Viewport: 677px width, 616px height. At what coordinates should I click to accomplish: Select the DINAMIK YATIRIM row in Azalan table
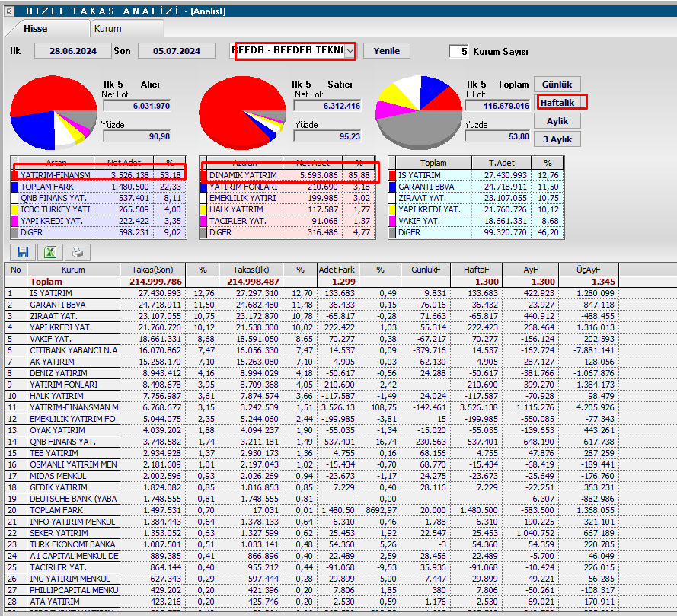click(288, 175)
